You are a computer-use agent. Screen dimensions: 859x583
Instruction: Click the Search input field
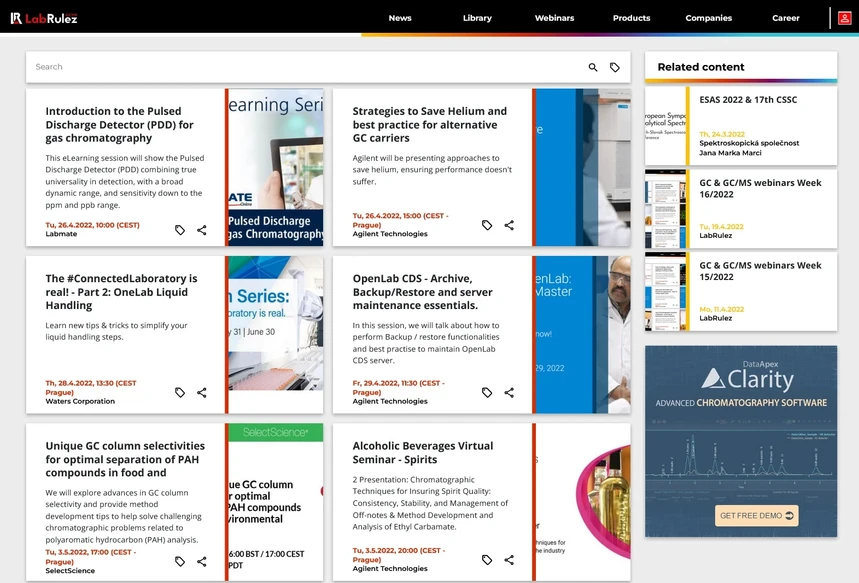click(307, 67)
